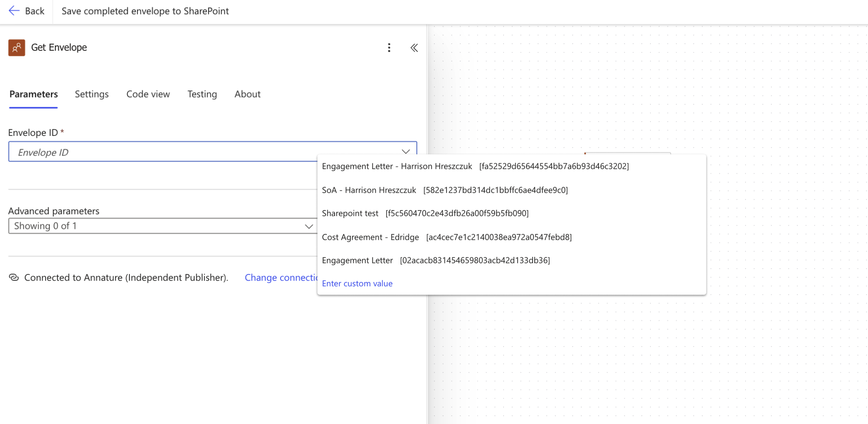Collapse the panel with double chevron icon
The height and width of the screenshot is (424, 868).
click(x=414, y=48)
